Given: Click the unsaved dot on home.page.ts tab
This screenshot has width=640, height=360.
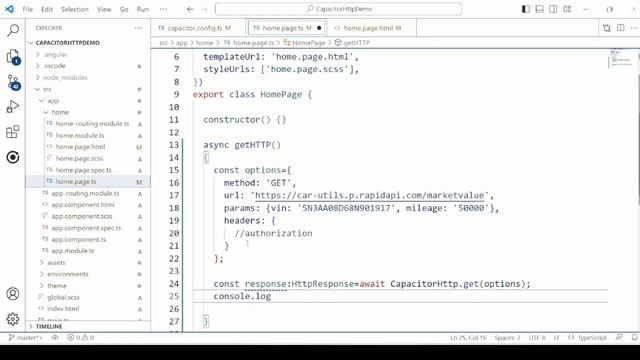Looking at the screenshot, I should 319,28.
